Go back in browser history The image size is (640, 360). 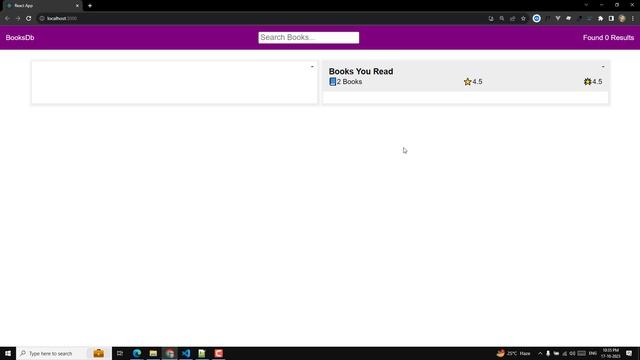click(x=7, y=18)
